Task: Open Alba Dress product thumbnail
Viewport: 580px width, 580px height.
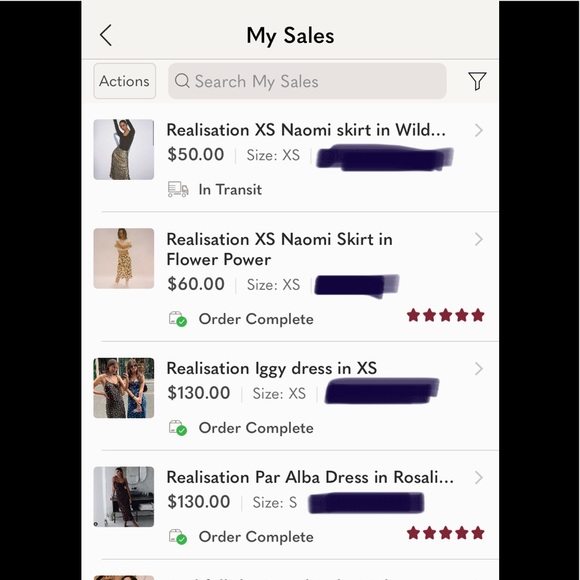Action: click(124, 497)
